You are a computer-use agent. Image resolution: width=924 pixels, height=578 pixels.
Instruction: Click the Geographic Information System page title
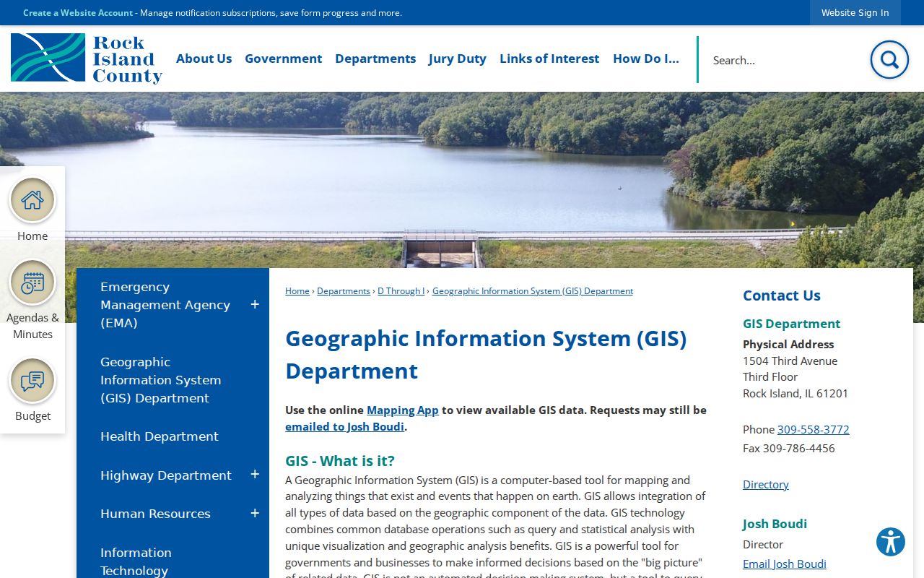(x=486, y=355)
